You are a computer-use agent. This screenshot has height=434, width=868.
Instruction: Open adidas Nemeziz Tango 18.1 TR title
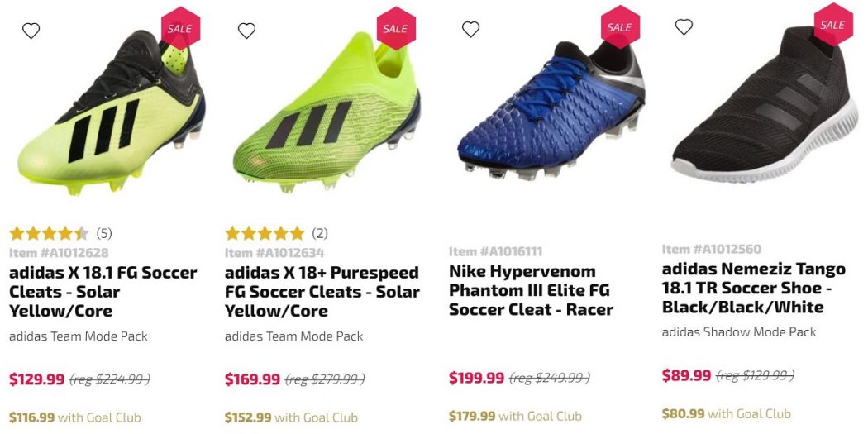coord(754,288)
